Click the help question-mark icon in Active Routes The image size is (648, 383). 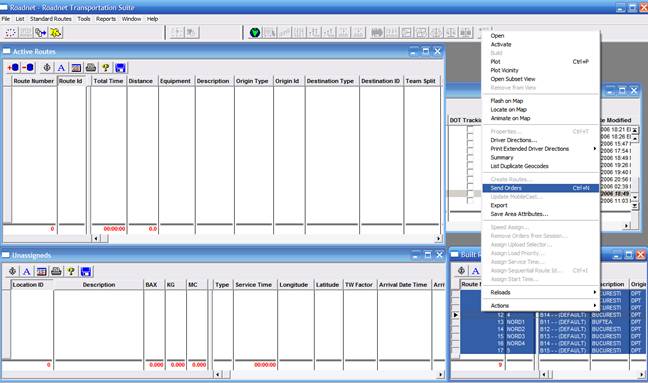(x=105, y=67)
